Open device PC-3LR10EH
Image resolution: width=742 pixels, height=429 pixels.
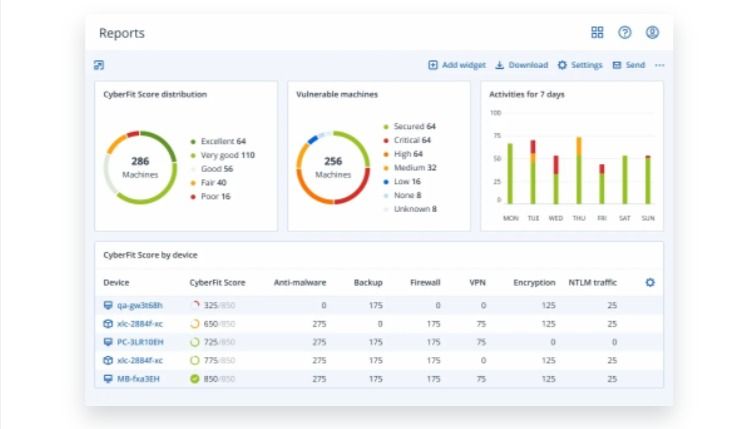[140, 342]
